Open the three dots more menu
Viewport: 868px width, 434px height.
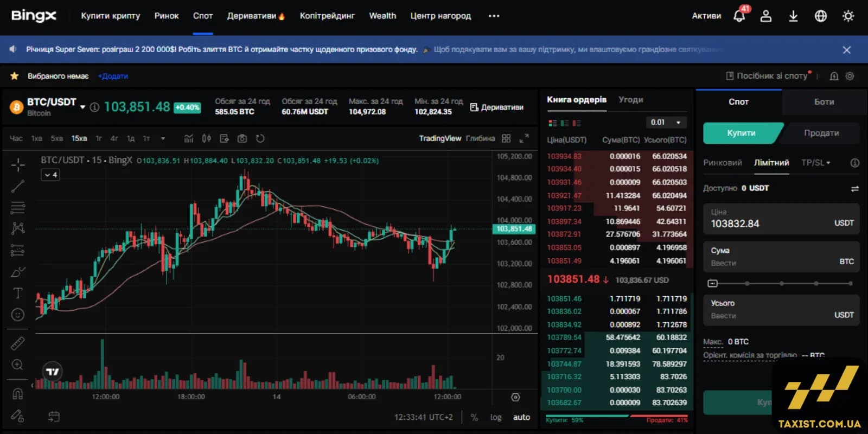(x=494, y=16)
